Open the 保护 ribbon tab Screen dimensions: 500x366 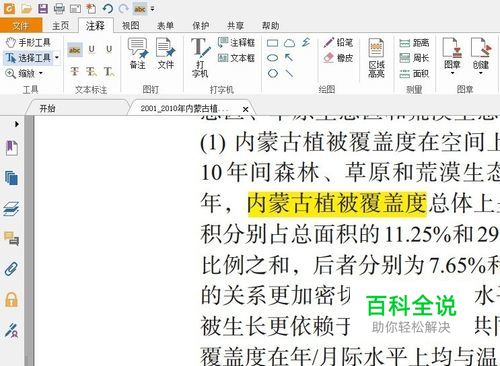pos(200,26)
